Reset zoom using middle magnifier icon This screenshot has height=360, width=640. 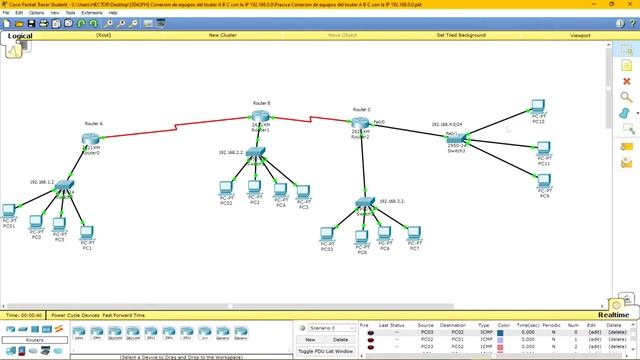click(121, 24)
